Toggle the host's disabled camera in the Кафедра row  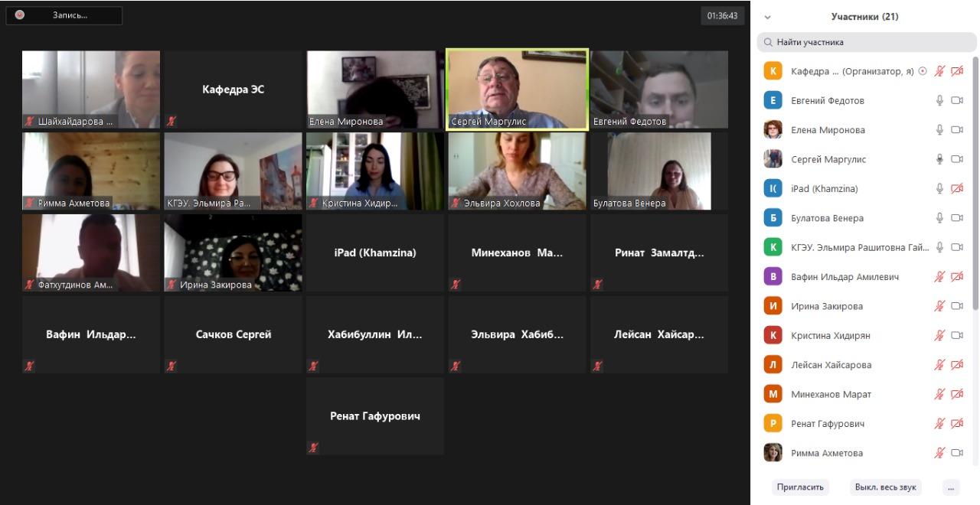[x=956, y=71]
